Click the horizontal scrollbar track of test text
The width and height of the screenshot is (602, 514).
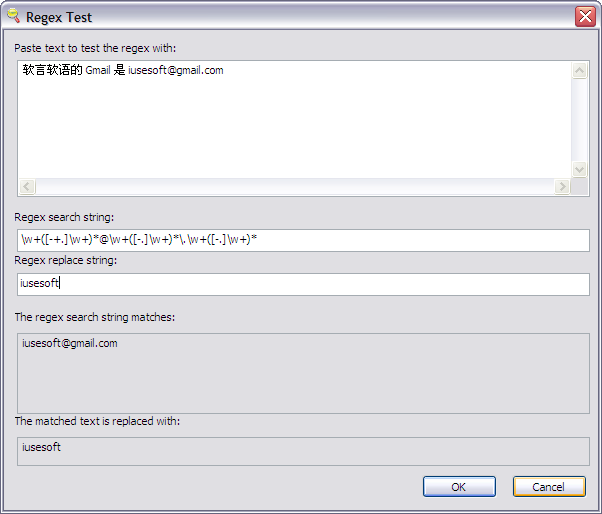tap(295, 187)
